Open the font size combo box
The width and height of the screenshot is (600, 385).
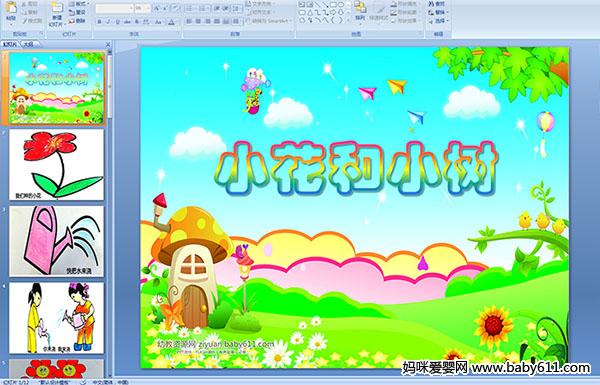point(142,8)
